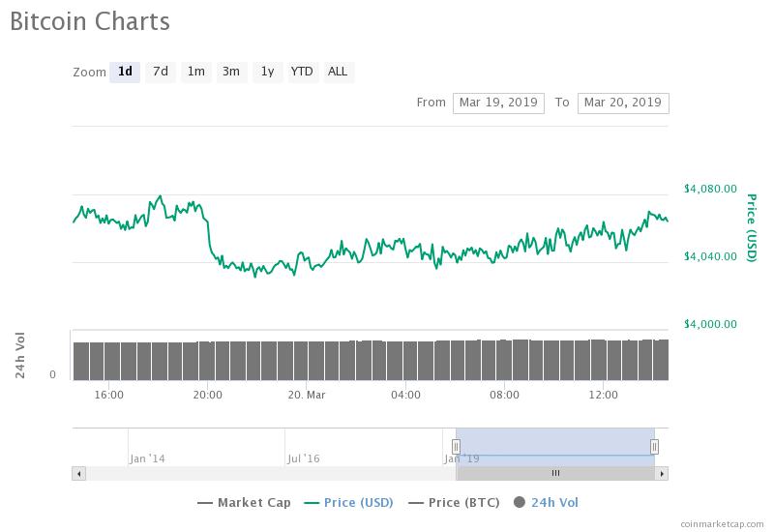Screen dimensions: 774x532
Task: Edit the From date field
Action: tap(498, 103)
